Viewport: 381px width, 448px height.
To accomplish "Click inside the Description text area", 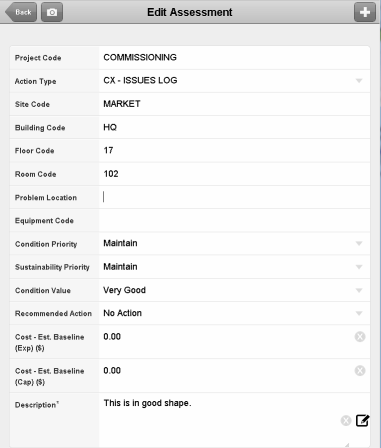I will pyautogui.click(x=220, y=420).
